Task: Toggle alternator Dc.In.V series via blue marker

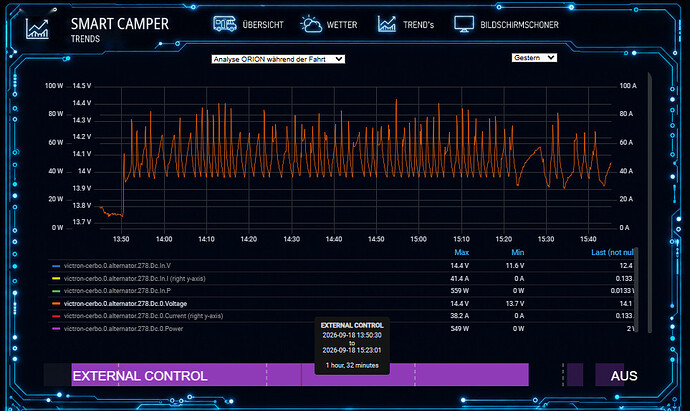Action: (x=56, y=266)
